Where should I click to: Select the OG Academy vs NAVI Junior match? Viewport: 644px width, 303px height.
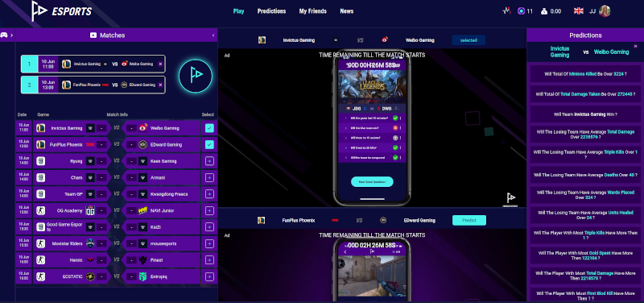point(209,210)
